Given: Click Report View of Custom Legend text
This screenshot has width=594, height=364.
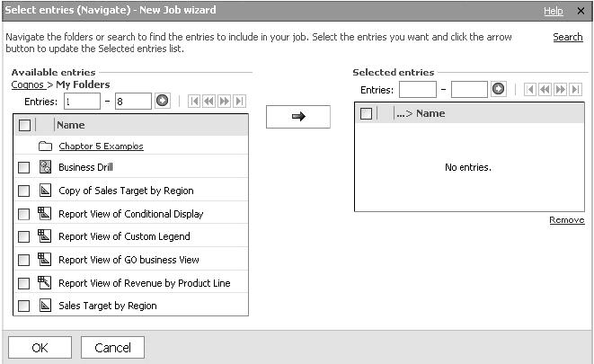Looking at the screenshot, I should 124,236.
